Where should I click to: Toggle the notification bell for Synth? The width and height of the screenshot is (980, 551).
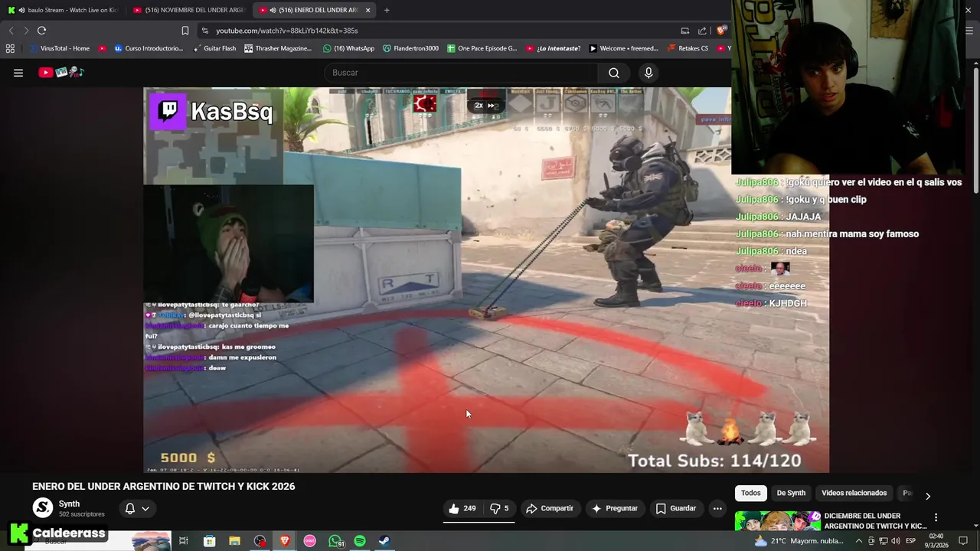tap(130, 508)
